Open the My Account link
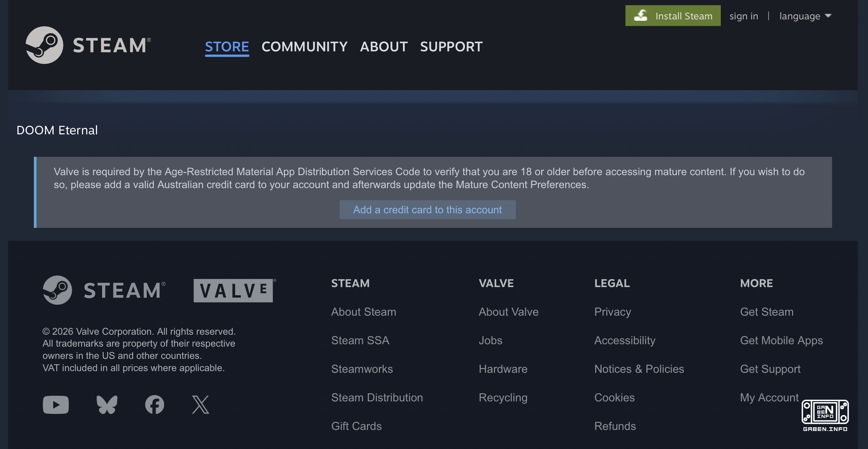The image size is (868, 449). (769, 397)
